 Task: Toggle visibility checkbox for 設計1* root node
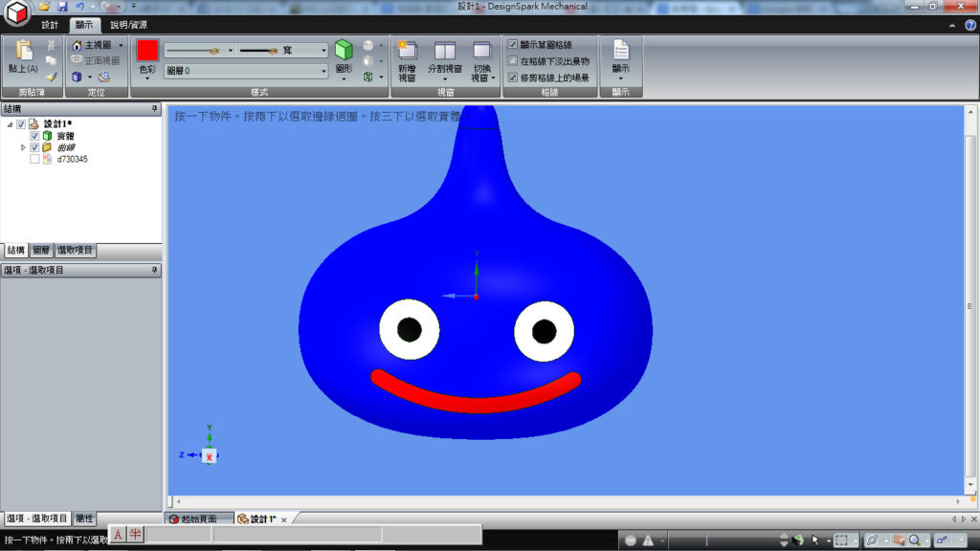pyautogui.click(x=21, y=124)
